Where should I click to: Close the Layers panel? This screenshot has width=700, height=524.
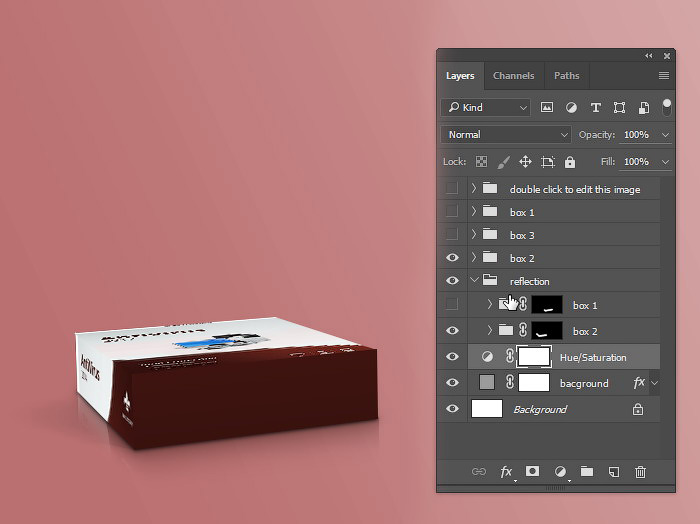point(667,56)
